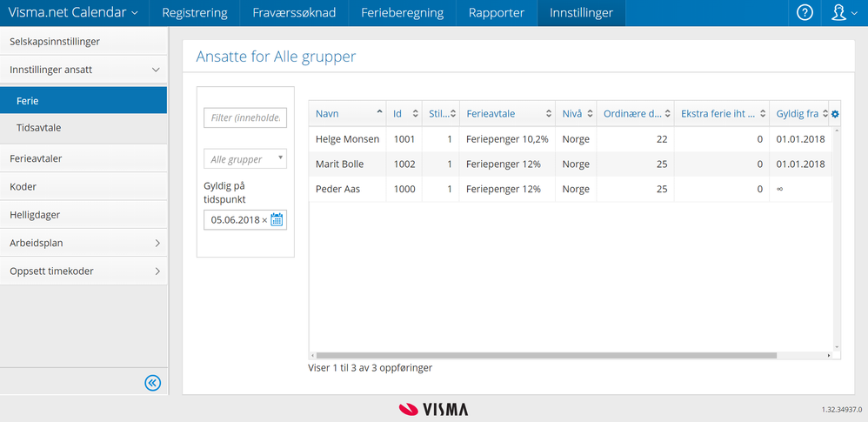The height and width of the screenshot is (422, 868).
Task: Open the date picker calendar icon
Action: [x=277, y=220]
